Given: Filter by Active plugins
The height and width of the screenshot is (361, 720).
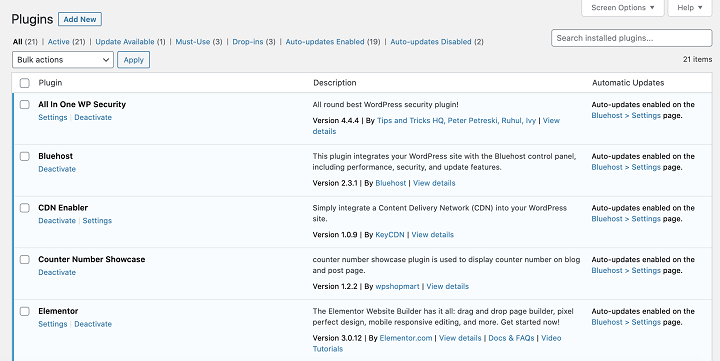Looking at the screenshot, I should pyautogui.click(x=59, y=42).
